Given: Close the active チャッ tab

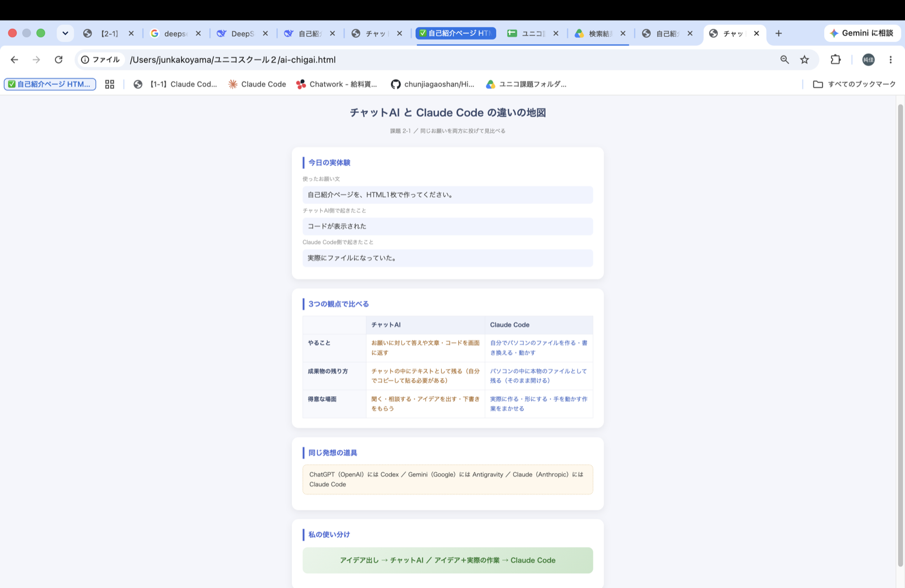Looking at the screenshot, I should tap(756, 33).
